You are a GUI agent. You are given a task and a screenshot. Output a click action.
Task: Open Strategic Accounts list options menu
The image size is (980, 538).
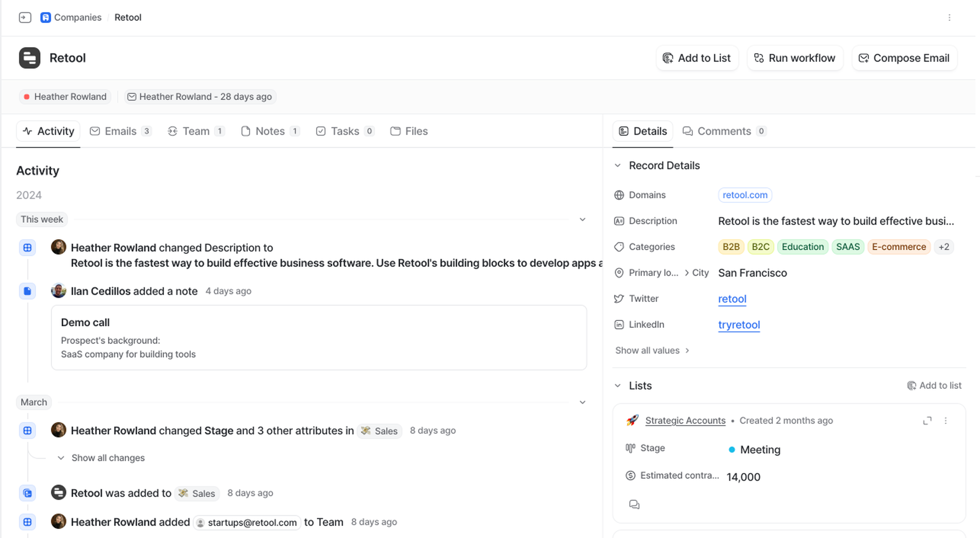945,420
